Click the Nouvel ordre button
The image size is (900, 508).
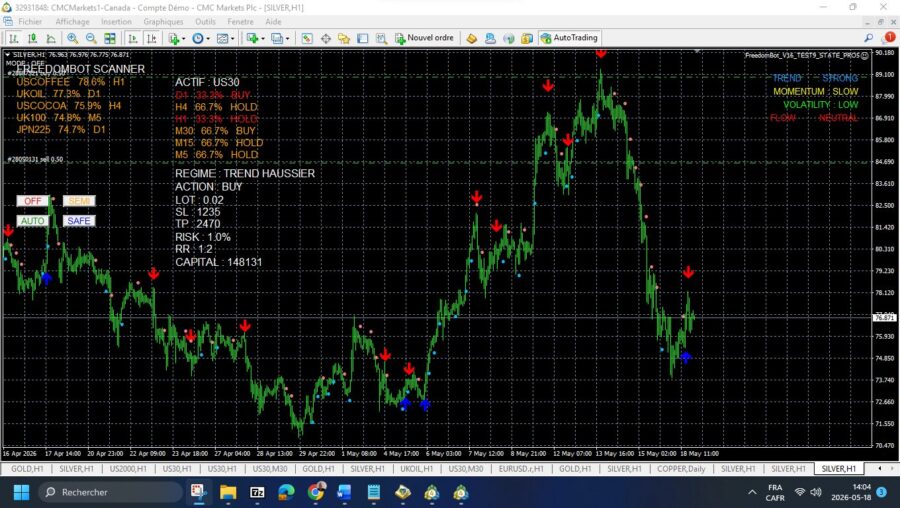tap(424, 38)
